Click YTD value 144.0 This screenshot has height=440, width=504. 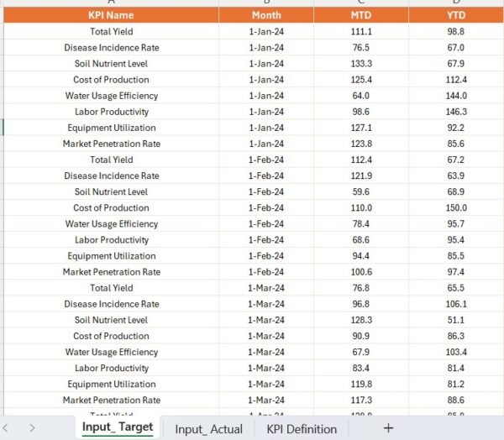point(456,96)
